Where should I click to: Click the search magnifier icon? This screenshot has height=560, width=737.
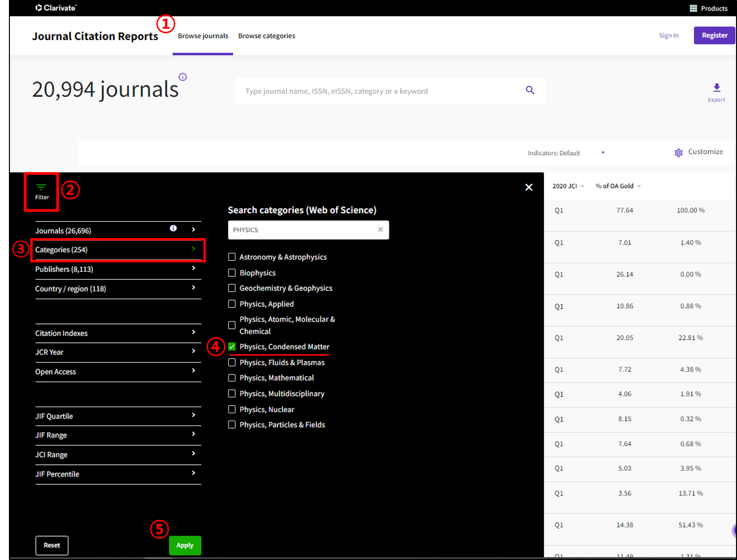tap(530, 90)
